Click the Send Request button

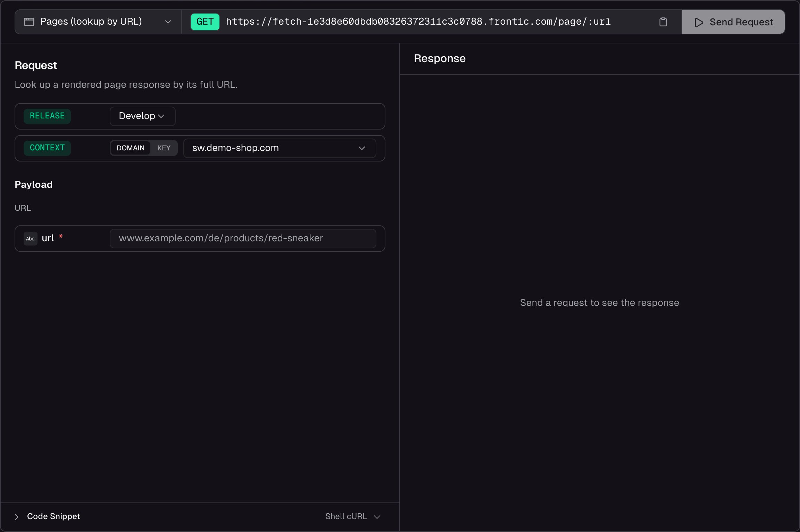[x=733, y=22]
